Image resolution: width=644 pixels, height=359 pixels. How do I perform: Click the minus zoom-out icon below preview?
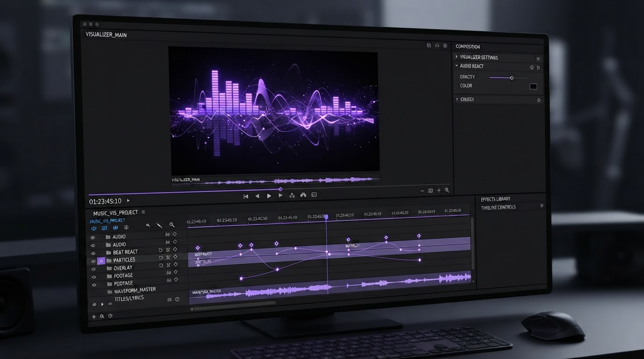(422, 191)
